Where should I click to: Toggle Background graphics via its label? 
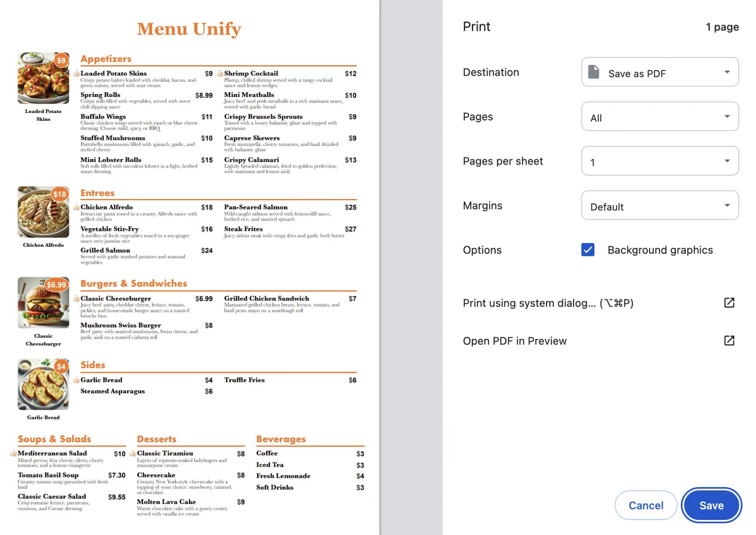660,250
